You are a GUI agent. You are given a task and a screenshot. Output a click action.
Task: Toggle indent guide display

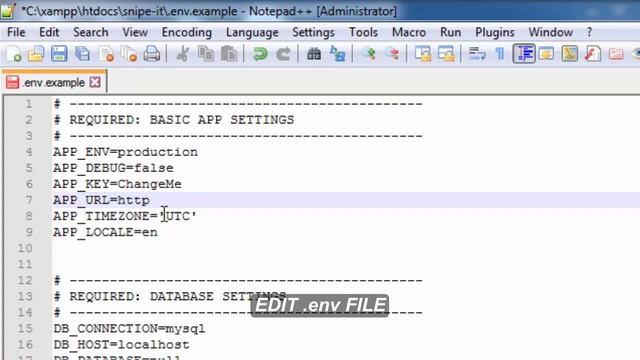(x=524, y=54)
